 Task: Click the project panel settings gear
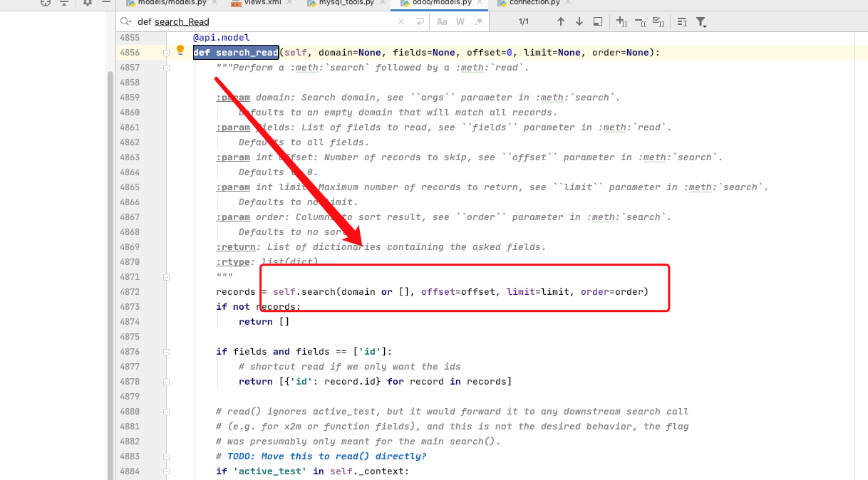[x=88, y=3]
